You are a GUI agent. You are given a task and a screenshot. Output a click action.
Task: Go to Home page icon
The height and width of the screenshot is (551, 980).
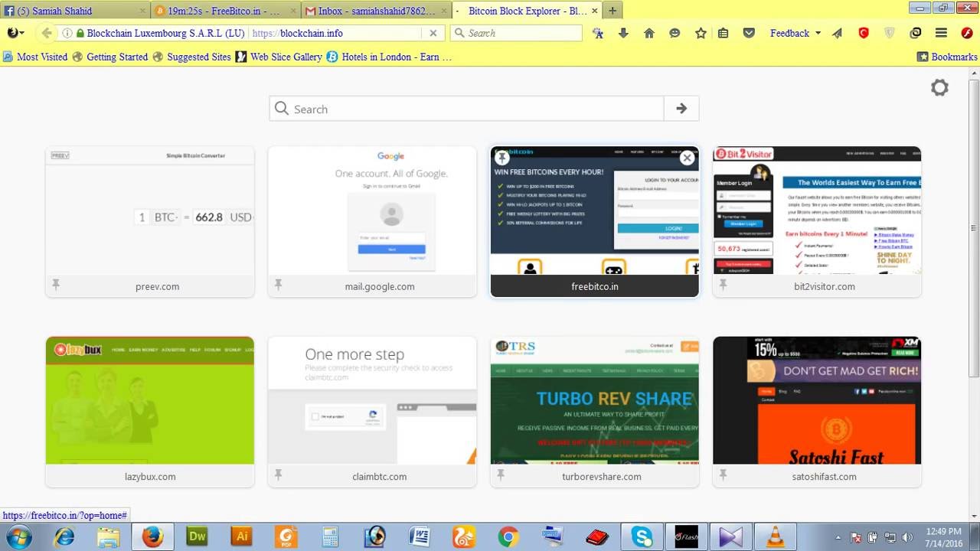648,33
